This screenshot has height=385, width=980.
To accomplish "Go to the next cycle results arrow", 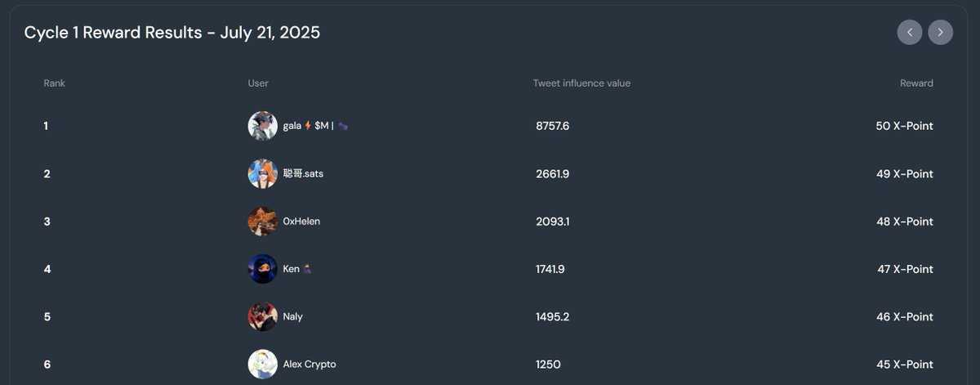I will [940, 32].
